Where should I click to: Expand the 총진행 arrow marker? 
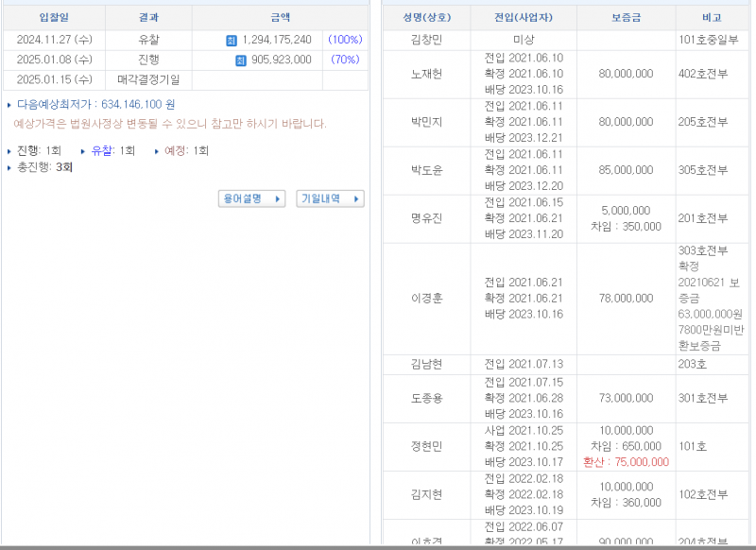tap(9, 166)
